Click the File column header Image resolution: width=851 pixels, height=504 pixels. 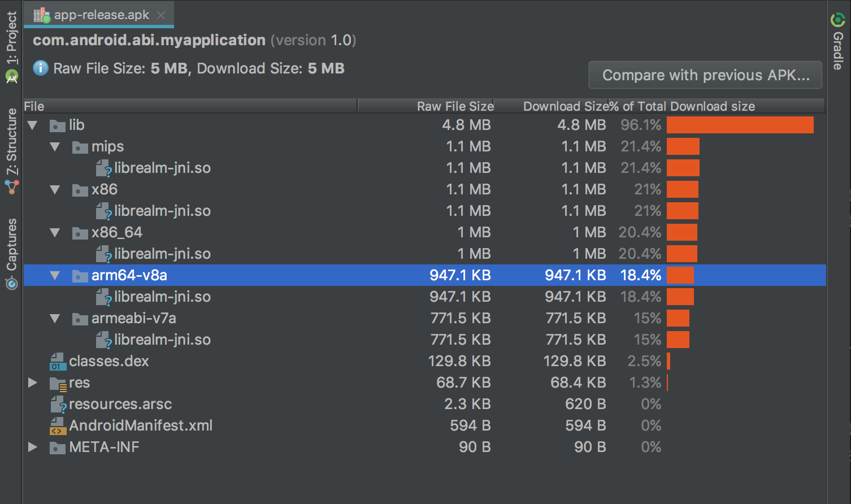190,106
